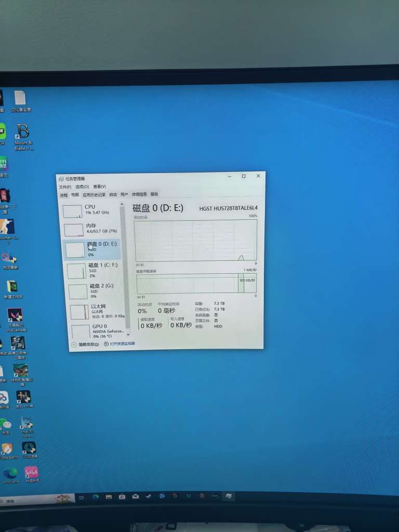The height and width of the screenshot is (532, 399).
Task: Click the HGST HUS728T8TALE6L4 model text
Action: tap(229, 208)
